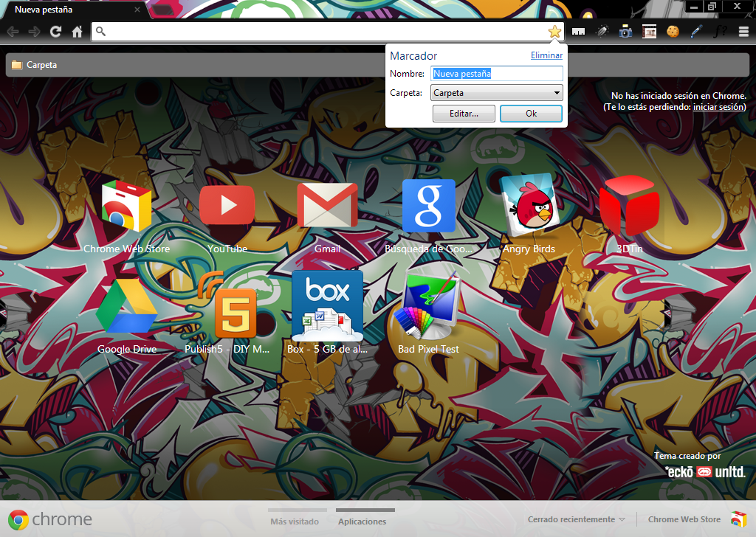756x537 pixels.
Task: Switch to the Aplicaciones tab
Action: pos(362,521)
